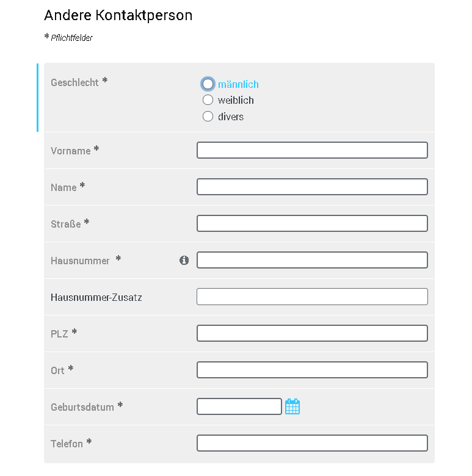This screenshot has height=476, width=472.
Task: Focus the Hausnummer input box
Action: (x=312, y=260)
